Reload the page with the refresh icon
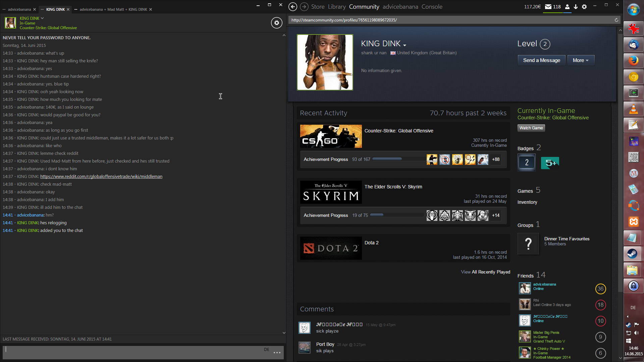 [616, 20]
